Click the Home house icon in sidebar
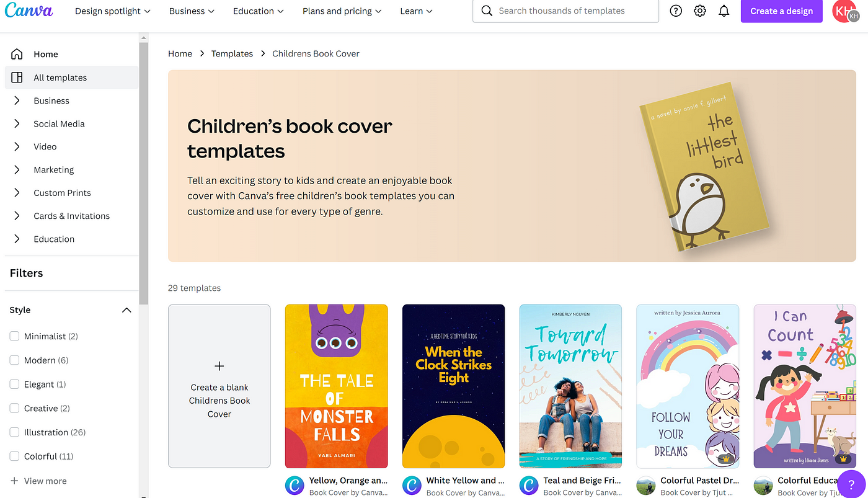868x498 pixels. point(17,54)
